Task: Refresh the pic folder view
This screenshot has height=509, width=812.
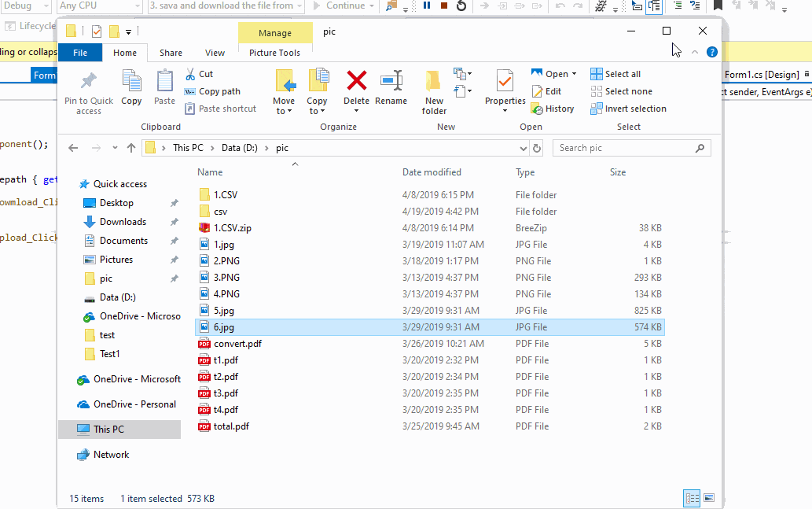Action: click(537, 148)
